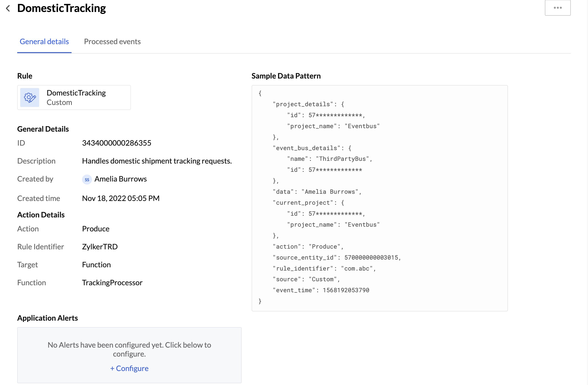Select the description Handles domestic shipment tracking requests
This screenshot has height=385, width=588.
pyautogui.click(x=157, y=161)
